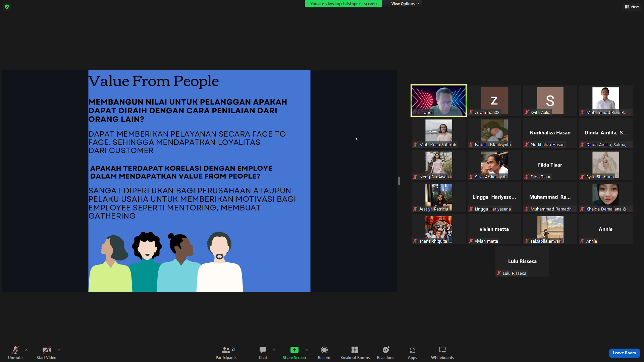Screen dimensions: 644x362
Task: Click the muted mic icon on Annie
Action: (x=583, y=241)
